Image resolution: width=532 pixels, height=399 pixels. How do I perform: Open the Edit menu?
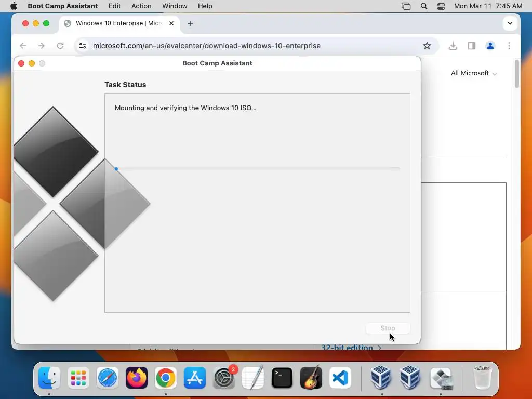(x=114, y=6)
